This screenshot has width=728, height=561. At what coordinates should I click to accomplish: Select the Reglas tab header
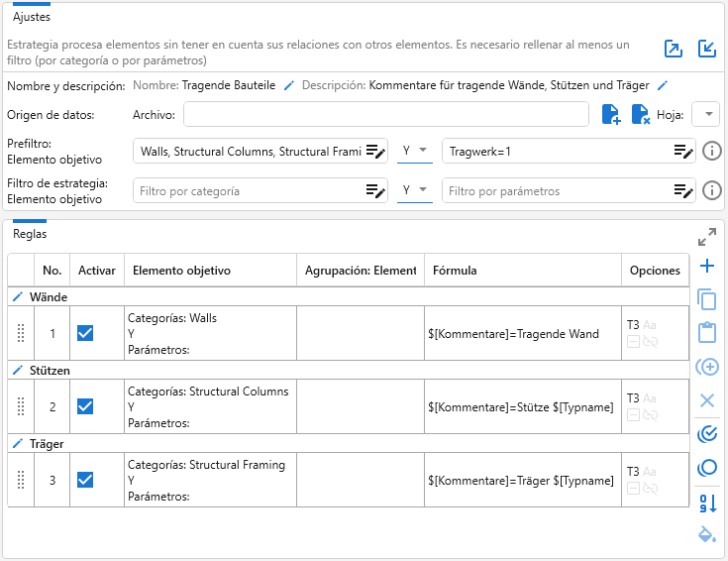[x=30, y=234]
